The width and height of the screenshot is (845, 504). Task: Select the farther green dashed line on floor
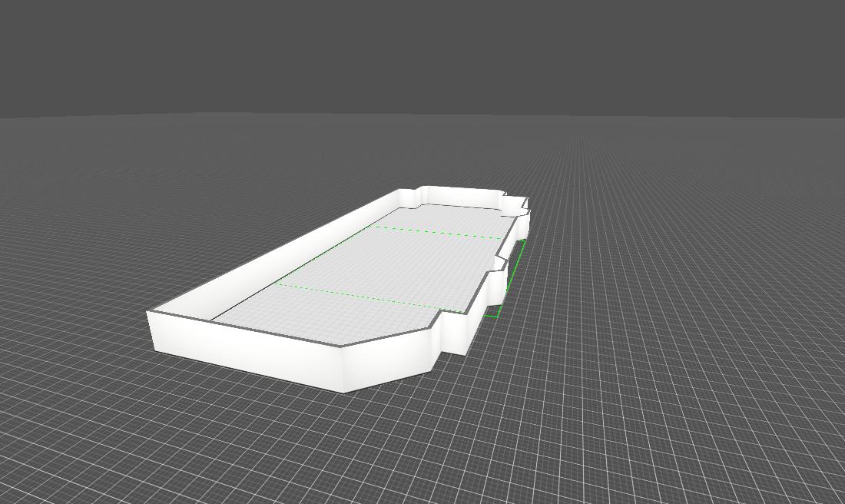438,232
